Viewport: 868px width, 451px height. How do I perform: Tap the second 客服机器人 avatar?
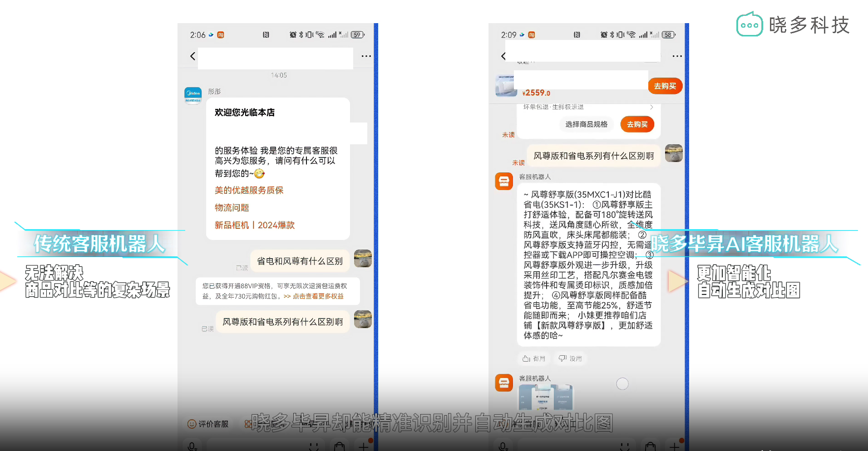(504, 383)
